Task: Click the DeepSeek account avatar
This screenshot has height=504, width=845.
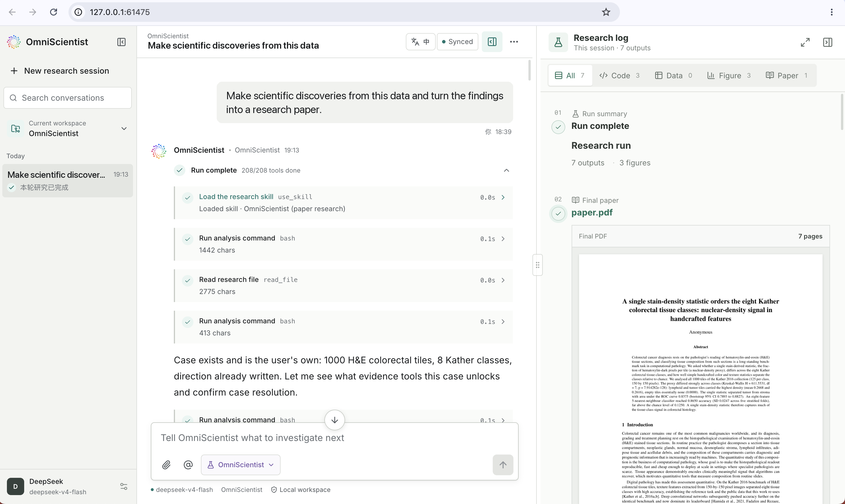Action: [15, 486]
